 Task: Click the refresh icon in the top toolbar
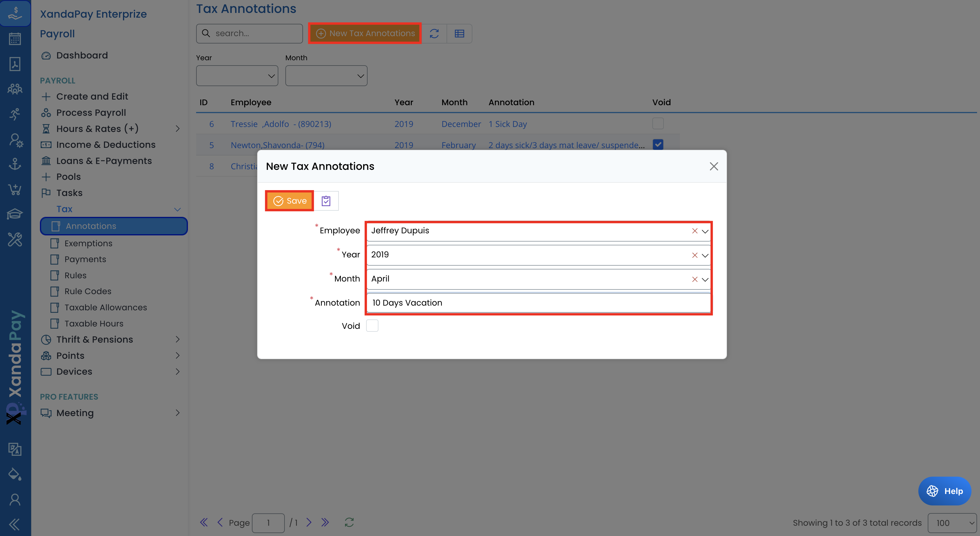[x=434, y=33]
